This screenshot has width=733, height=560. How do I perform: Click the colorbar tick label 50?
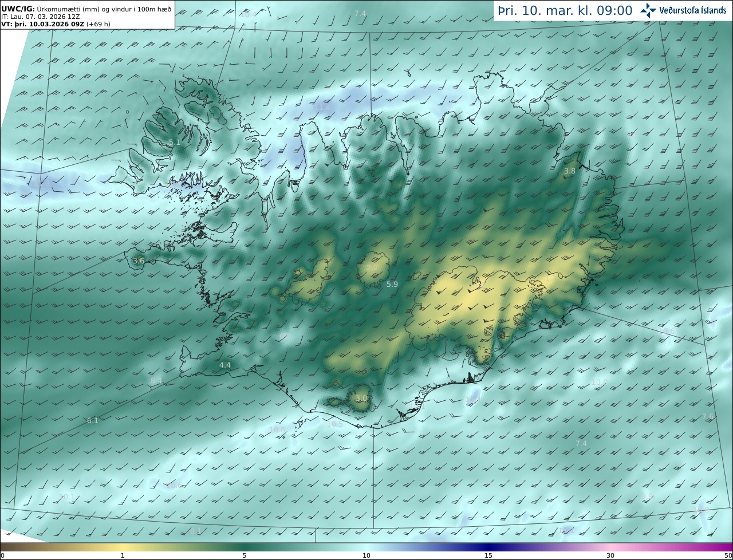tap(728, 555)
